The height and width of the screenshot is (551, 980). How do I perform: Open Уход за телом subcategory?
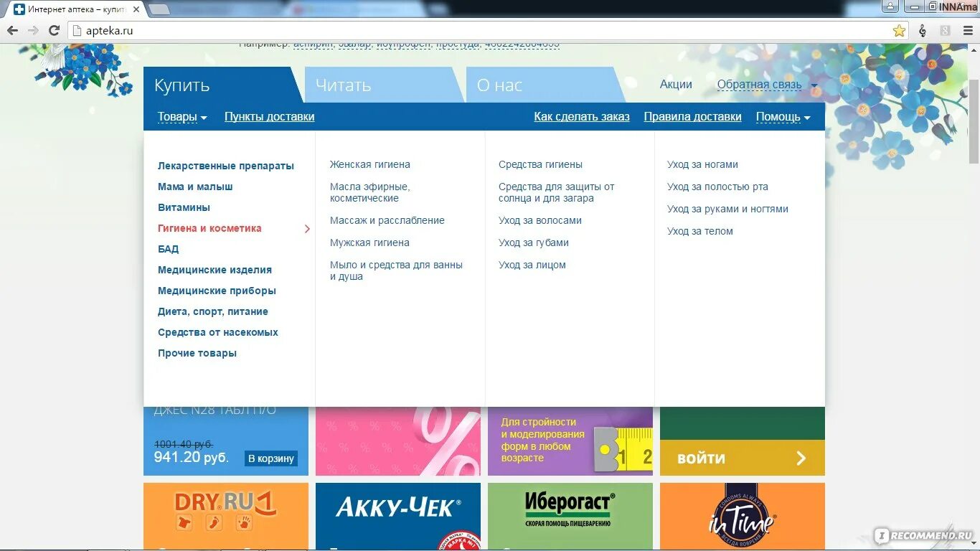click(x=700, y=231)
